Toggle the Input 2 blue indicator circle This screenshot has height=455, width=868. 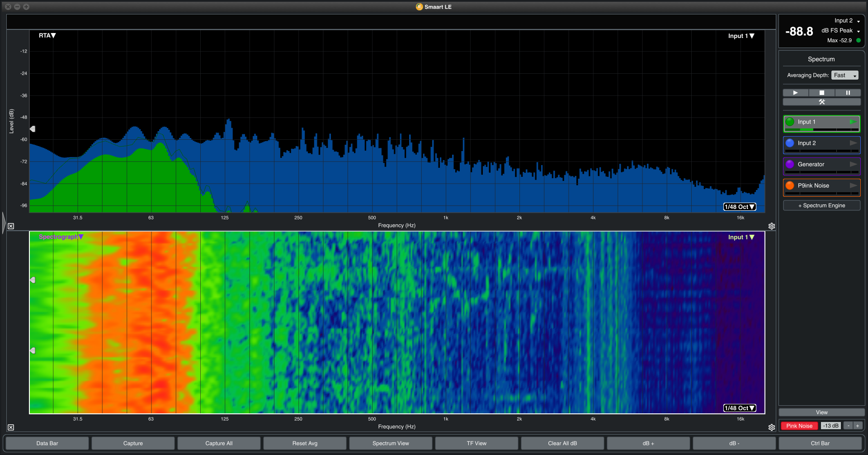coord(790,143)
